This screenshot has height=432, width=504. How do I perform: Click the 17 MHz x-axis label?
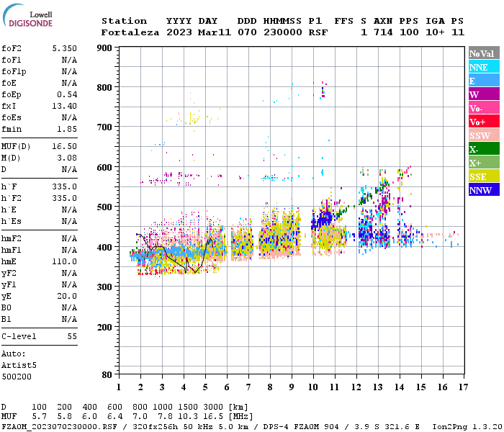(x=463, y=387)
